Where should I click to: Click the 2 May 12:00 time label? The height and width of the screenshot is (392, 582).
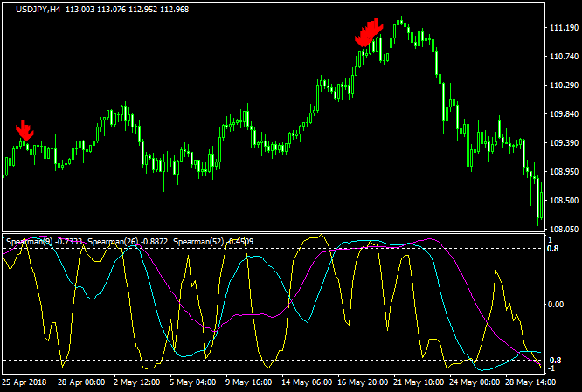coord(136,382)
